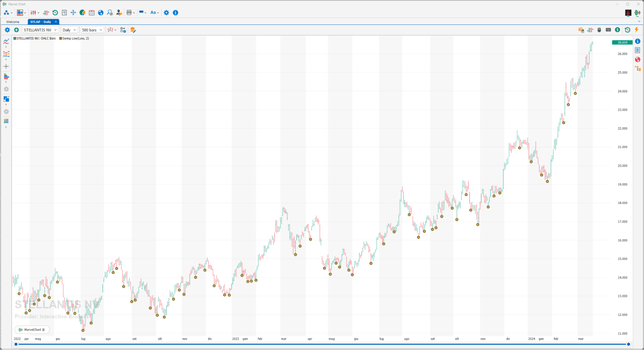Expand chevron under indicators sidebar icon

[x=6, y=47]
